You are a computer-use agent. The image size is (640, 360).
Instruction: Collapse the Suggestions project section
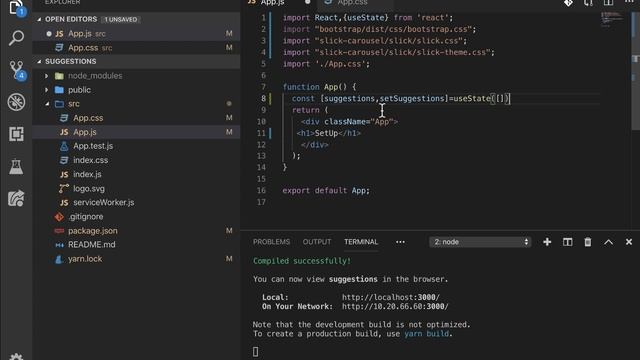point(39,62)
